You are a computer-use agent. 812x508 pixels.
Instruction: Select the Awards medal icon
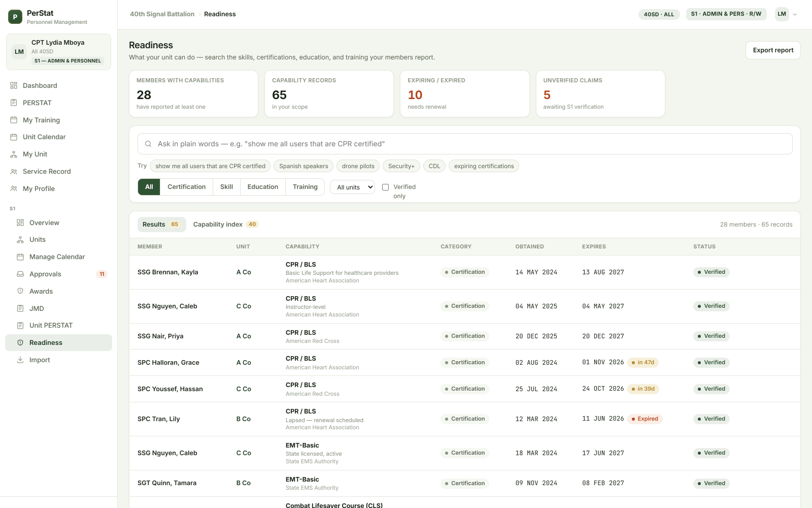20,291
